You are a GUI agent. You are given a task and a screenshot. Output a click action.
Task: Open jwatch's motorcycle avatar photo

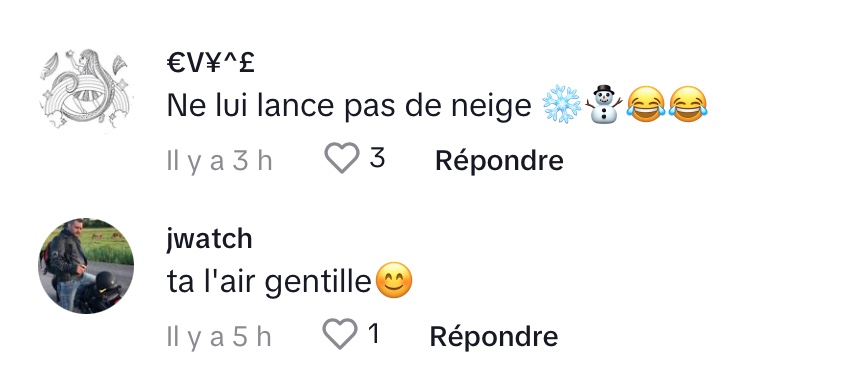(86, 266)
